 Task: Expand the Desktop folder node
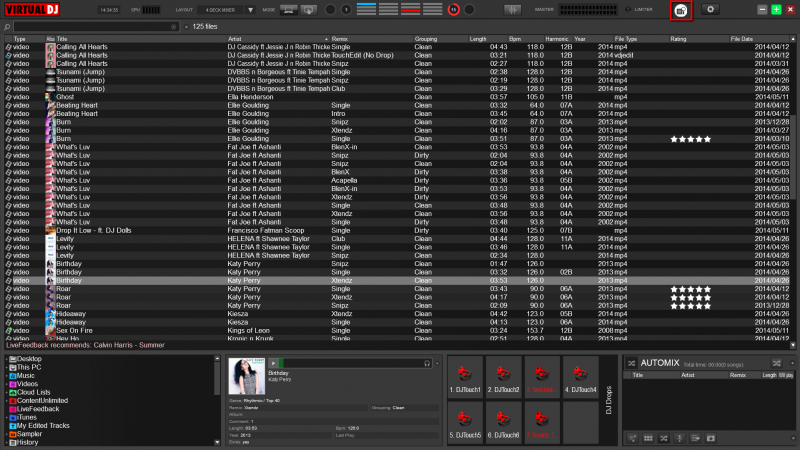(7, 359)
